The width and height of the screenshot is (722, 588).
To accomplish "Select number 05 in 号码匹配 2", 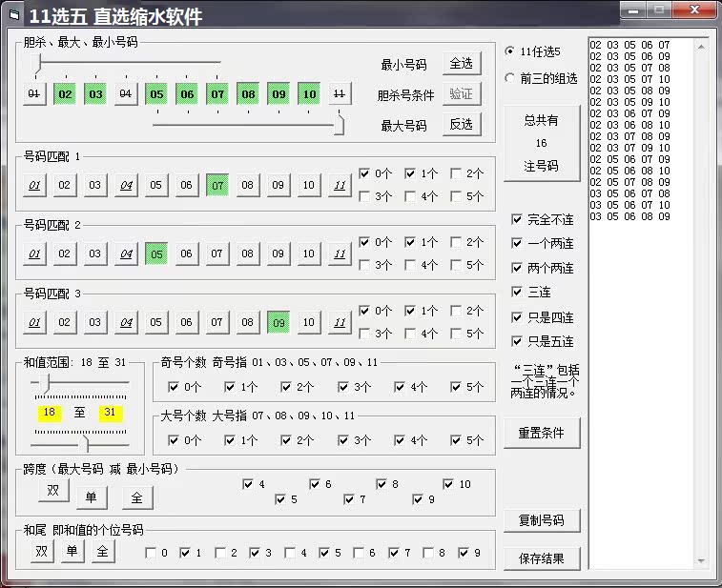I will coord(156,253).
